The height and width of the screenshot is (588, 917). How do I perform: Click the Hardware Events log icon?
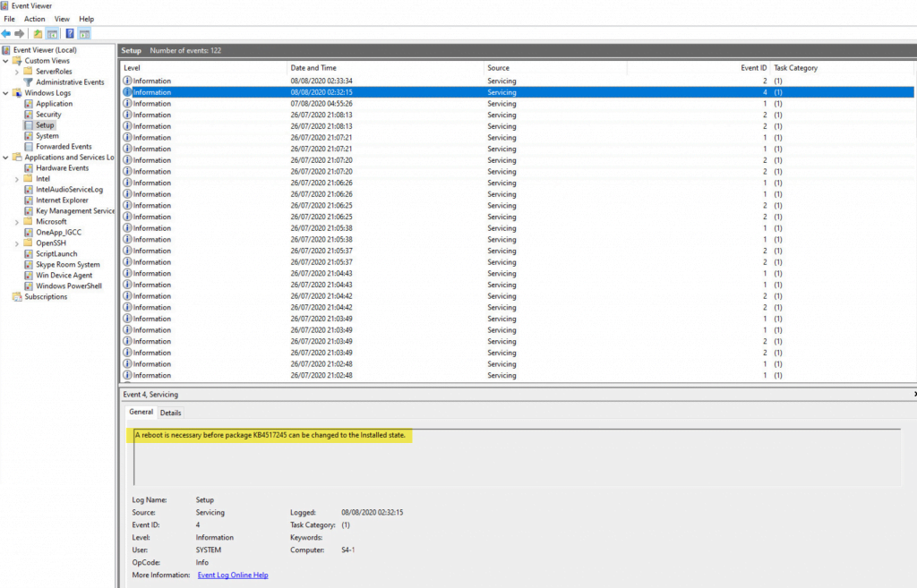28,168
